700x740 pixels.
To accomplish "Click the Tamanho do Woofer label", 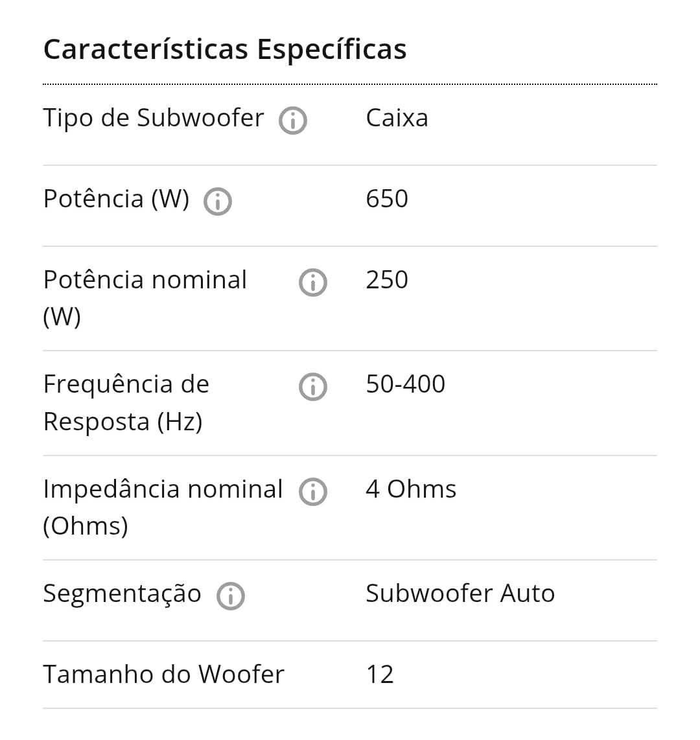I will point(164,674).
